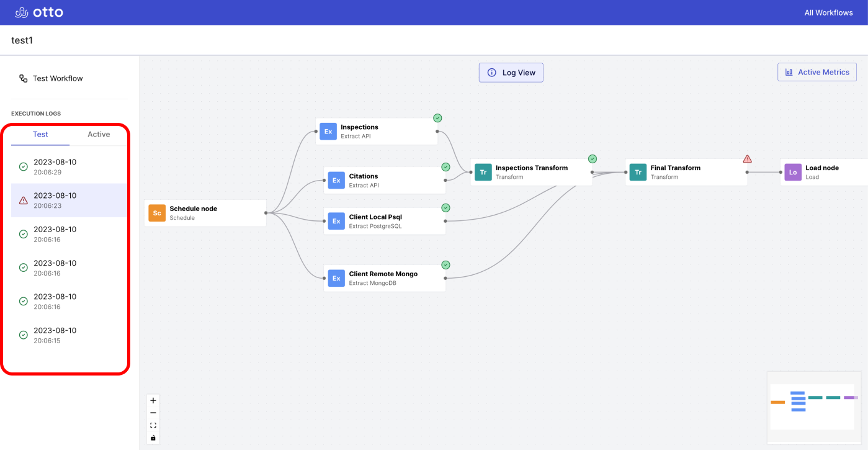Click the Extract MongoDB subtitle
Image resolution: width=868 pixels, height=450 pixels.
[x=372, y=283]
